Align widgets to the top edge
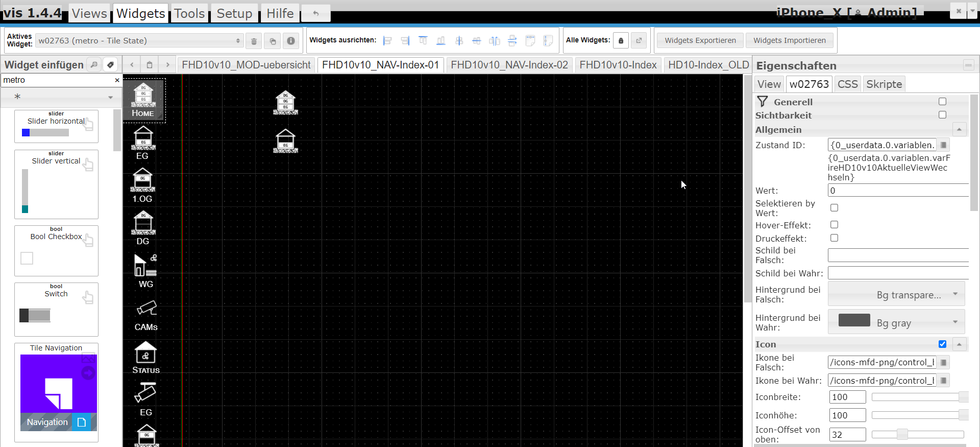The image size is (980, 447). (423, 40)
